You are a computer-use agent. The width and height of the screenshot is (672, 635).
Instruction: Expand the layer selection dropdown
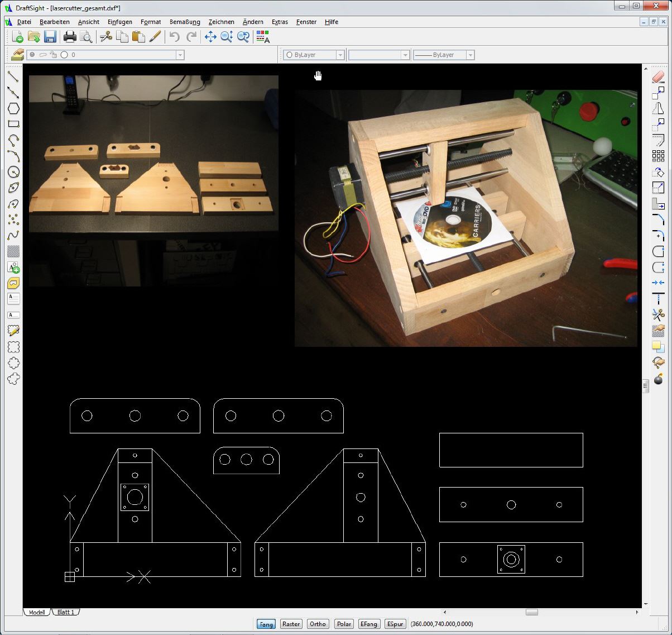click(180, 55)
